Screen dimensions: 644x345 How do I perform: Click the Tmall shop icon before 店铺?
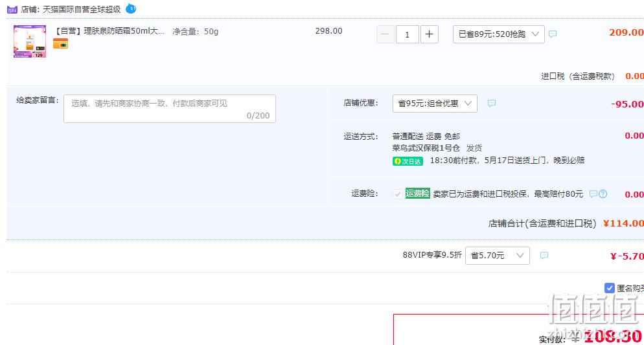click(x=12, y=10)
